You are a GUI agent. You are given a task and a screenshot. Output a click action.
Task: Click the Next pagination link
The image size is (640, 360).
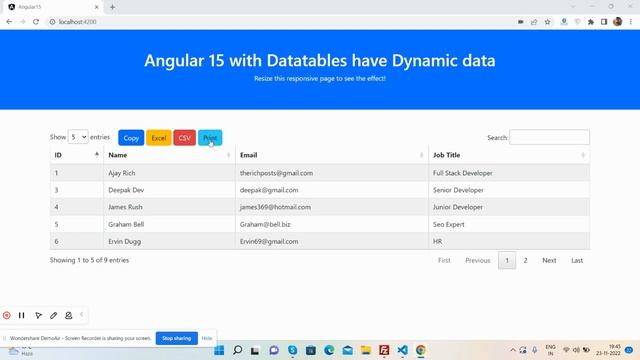[x=549, y=260]
